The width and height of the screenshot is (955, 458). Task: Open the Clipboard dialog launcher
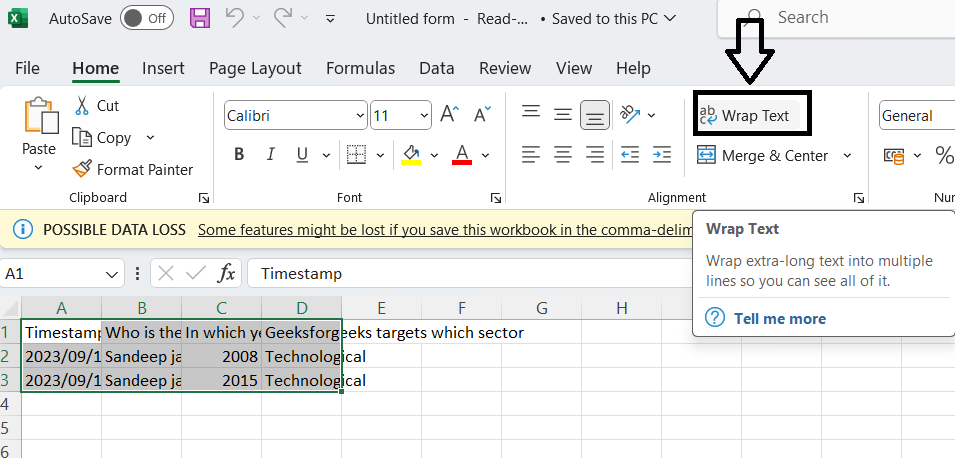[204, 198]
